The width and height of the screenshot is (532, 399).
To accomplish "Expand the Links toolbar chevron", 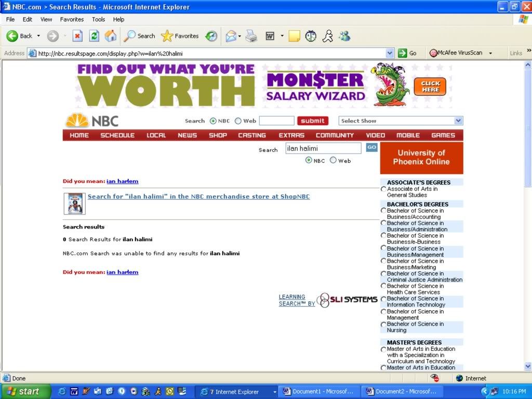I will tap(528, 50).
